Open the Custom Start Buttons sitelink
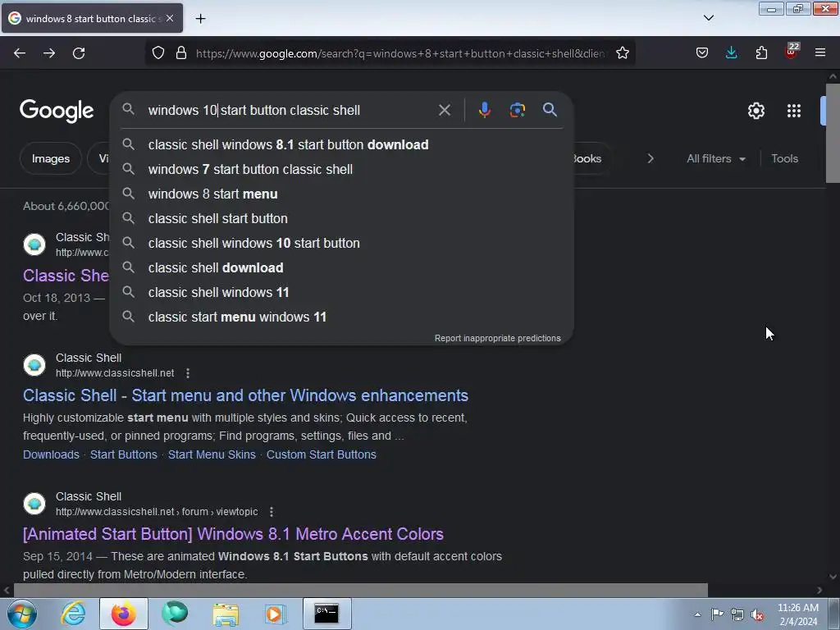840x630 pixels. point(322,454)
